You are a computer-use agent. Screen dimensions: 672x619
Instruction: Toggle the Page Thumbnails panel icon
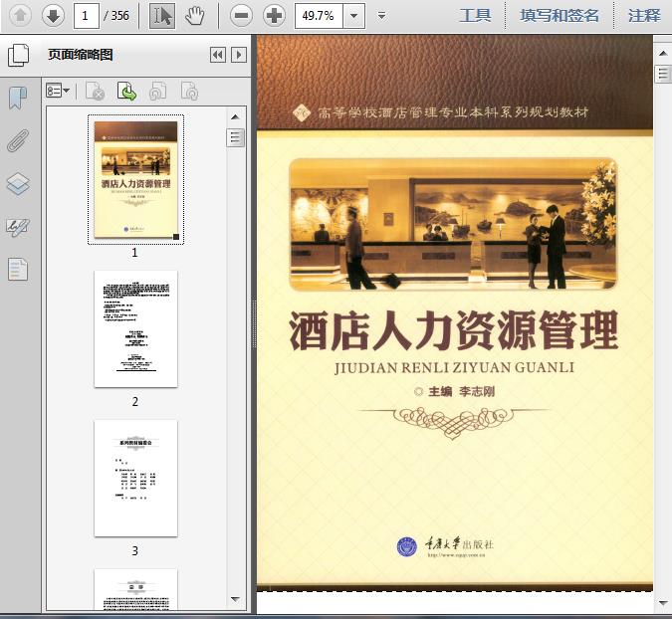click(x=18, y=55)
